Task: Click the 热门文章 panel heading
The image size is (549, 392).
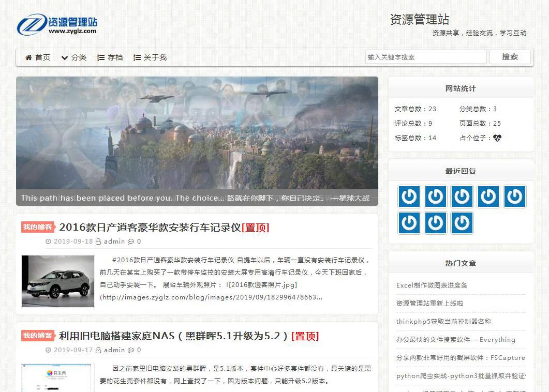Action: tap(461, 263)
